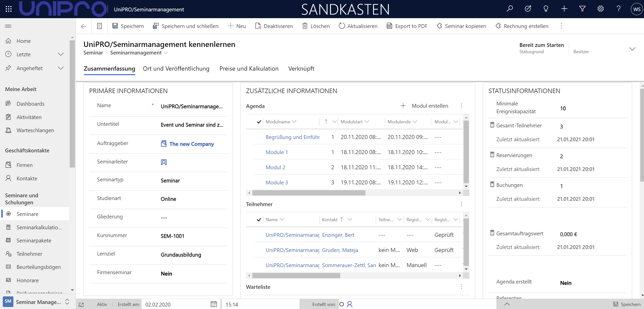Screen dimensions: 644x309
Task: Open Kontakte in the sidebar
Action: pyautogui.click(x=27, y=178)
